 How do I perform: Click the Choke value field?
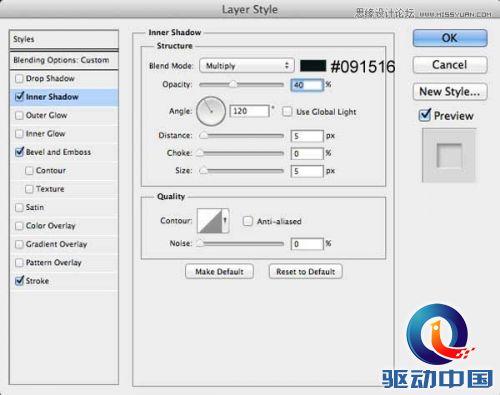tap(307, 154)
